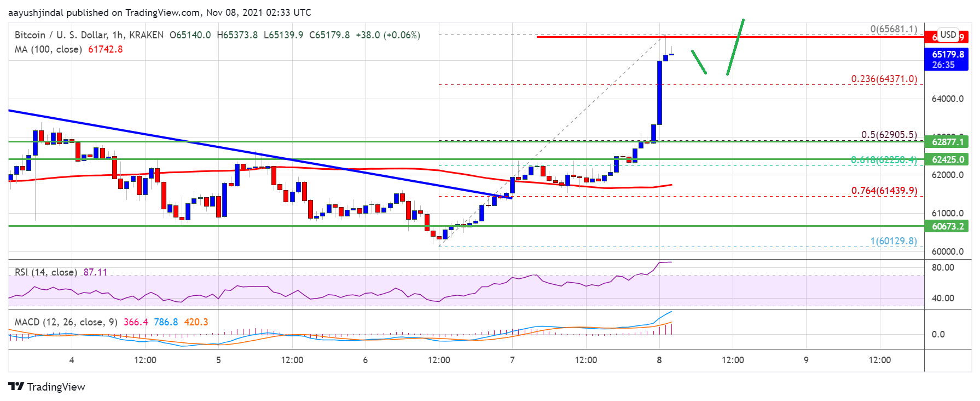Select the RSI (14, close) indicator label
980x401 pixels.
[45, 272]
